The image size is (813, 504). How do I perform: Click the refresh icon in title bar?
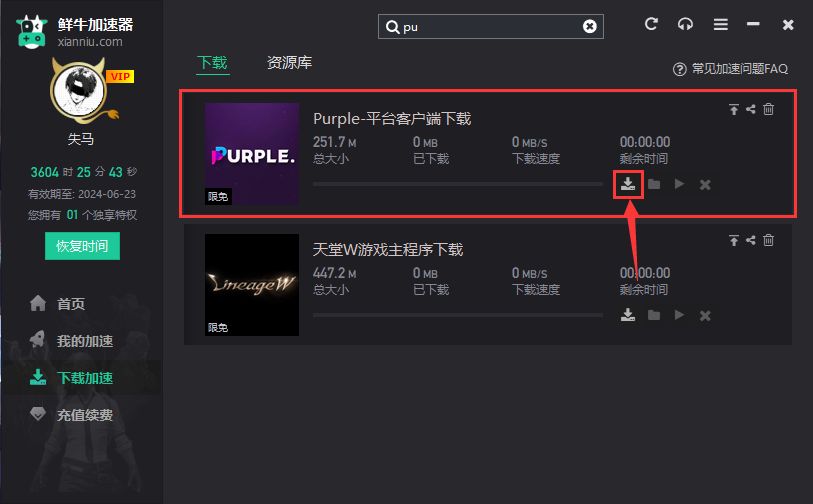651,24
